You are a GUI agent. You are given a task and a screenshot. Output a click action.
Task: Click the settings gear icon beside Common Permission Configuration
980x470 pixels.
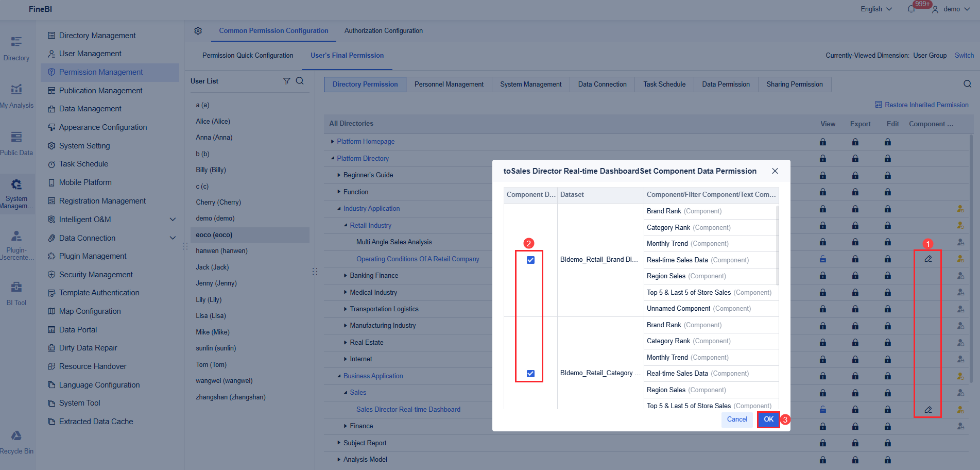coord(198,31)
